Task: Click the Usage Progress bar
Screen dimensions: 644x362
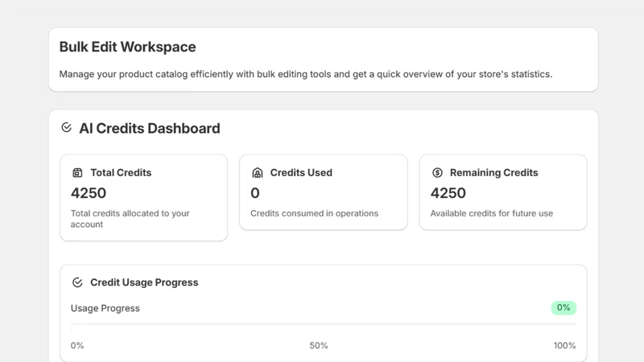Action: click(x=324, y=327)
